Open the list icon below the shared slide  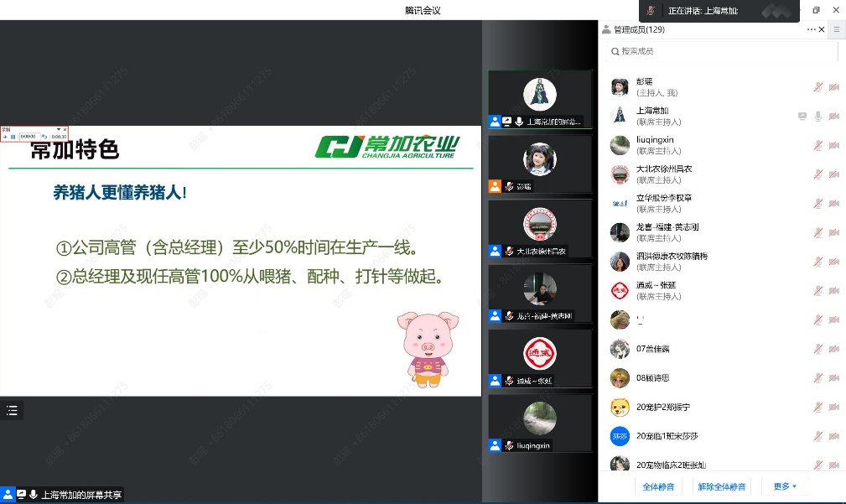pyautogui.click(x=12, y=410)
